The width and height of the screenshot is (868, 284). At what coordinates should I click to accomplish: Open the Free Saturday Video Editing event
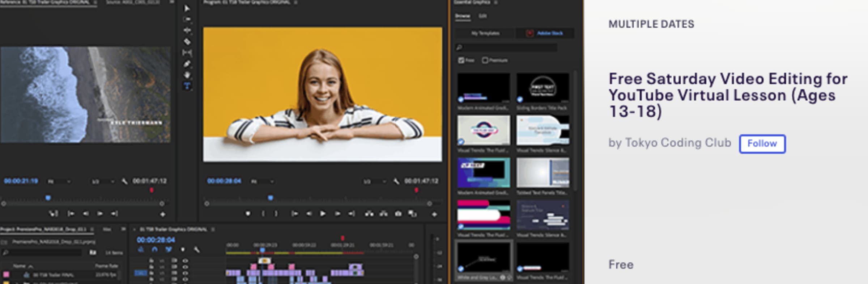[727, 95]
